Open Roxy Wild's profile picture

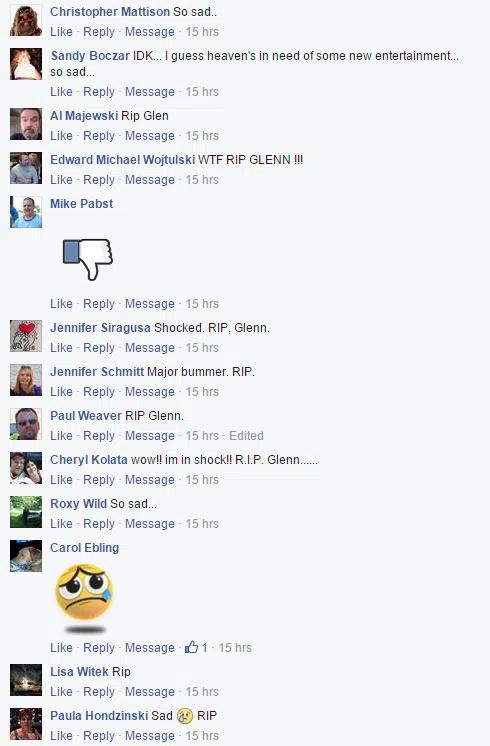tap(26, 512)
